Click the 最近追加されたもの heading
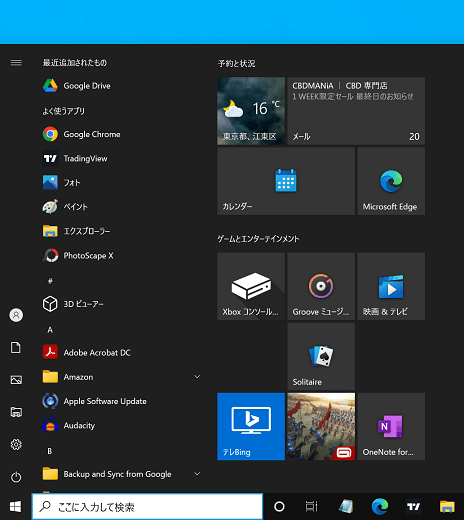The image size is (464, 520). point(75,62)
